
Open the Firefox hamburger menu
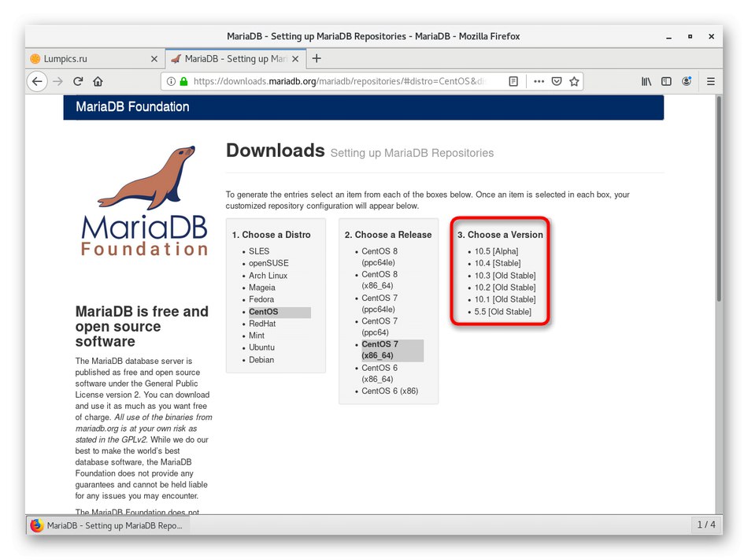(x=711, y=82)
